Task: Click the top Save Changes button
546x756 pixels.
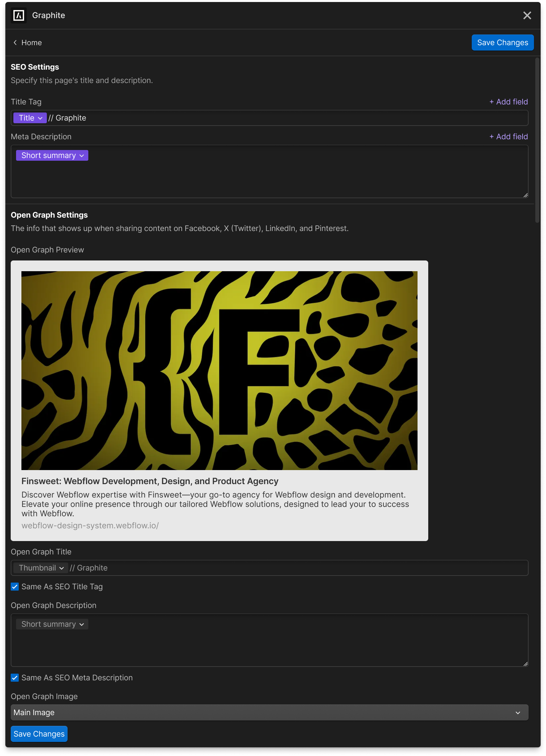Action: (x=503, y=43)
